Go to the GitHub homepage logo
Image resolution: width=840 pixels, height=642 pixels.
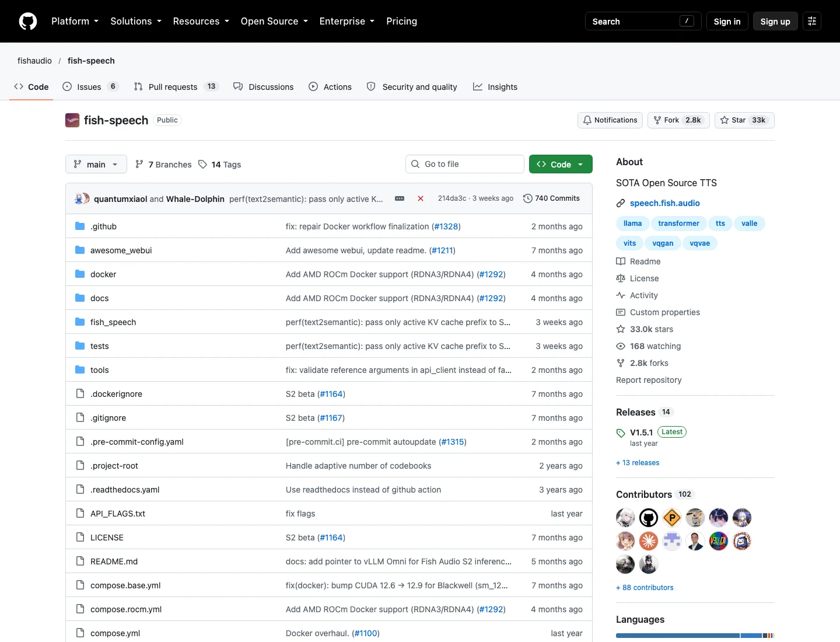pyautogui.click(x=28, y=21)
